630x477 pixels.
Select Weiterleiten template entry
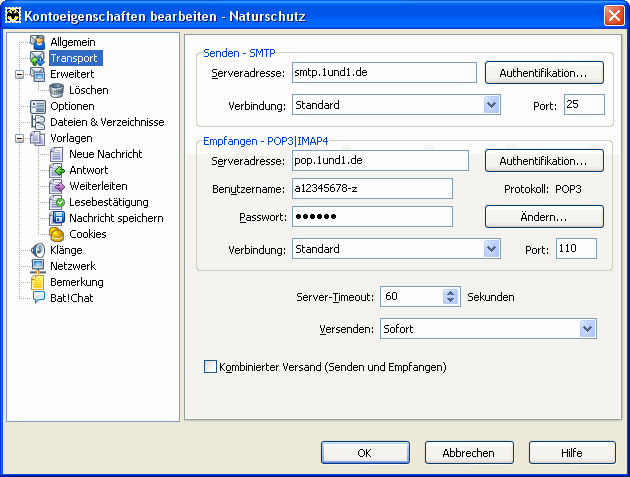98,186
